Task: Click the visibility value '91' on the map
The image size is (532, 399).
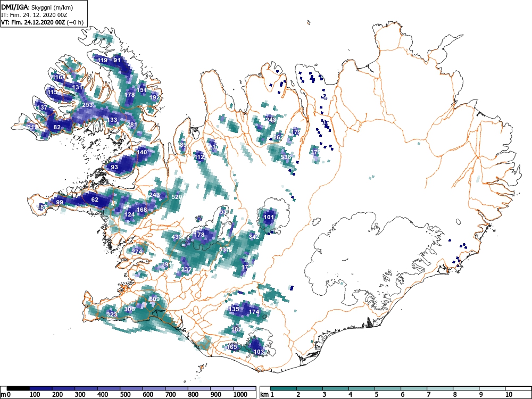Action: (x=117, y=61)
